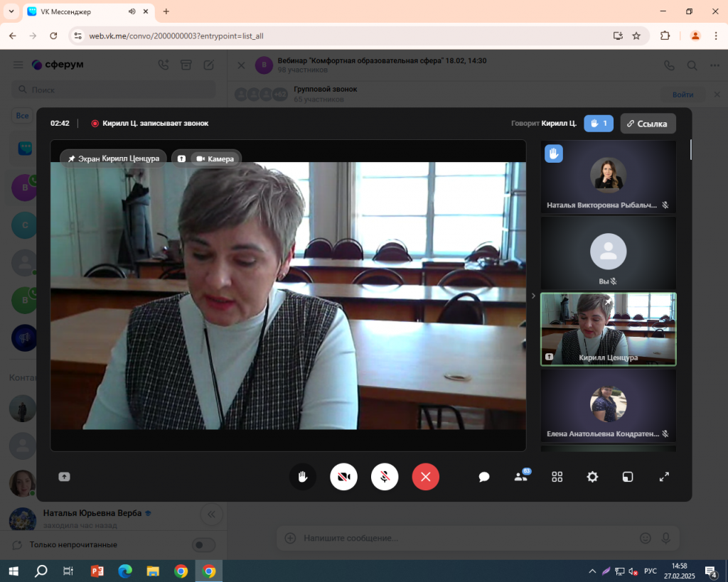Collapse the participants side panel arrow
This screenshot has height=582, width=728.
click(533, 296)
